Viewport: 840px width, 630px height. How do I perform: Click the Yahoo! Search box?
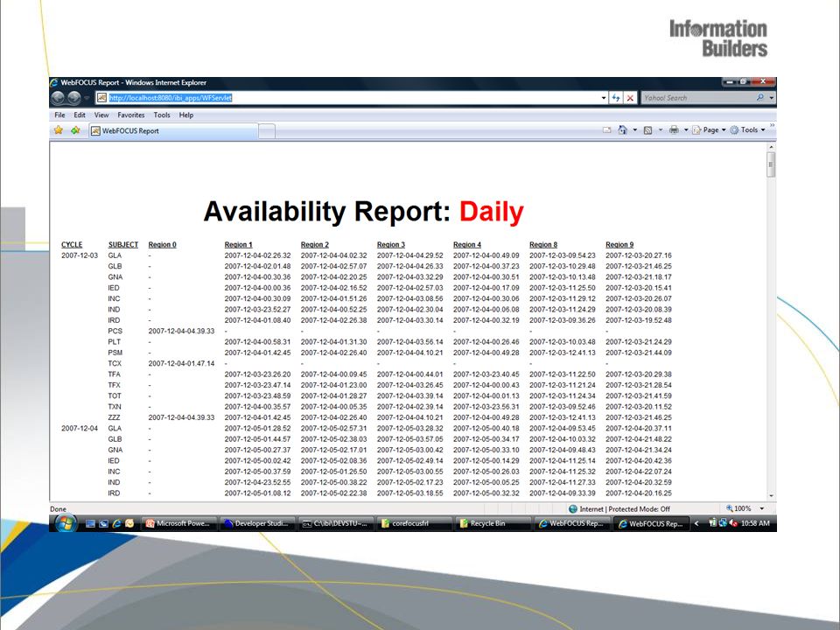(x=698, y=97)
